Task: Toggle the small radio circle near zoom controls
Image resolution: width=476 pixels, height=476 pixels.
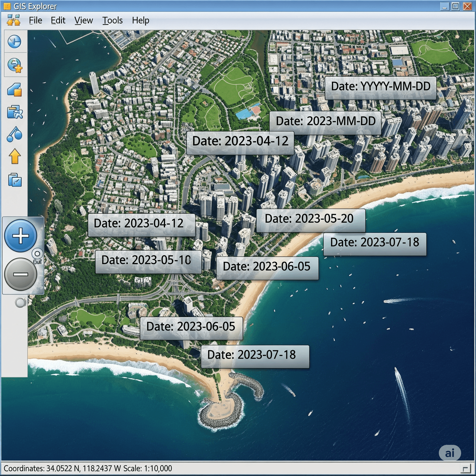Action: pos(37,254)
